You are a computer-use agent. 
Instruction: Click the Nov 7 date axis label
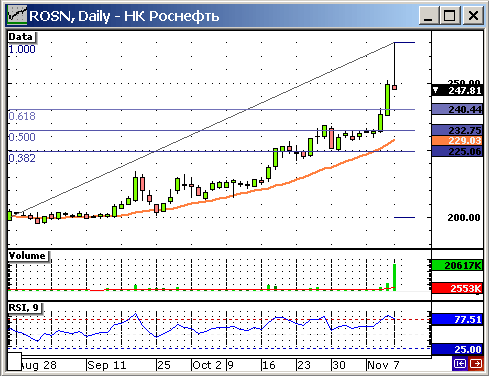[383, 365]
